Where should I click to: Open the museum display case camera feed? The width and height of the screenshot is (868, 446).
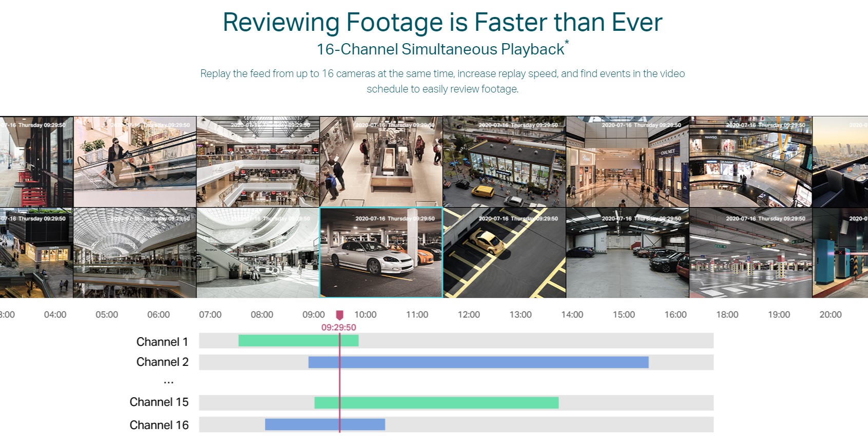pyautogui.click(x=381, y=161)
